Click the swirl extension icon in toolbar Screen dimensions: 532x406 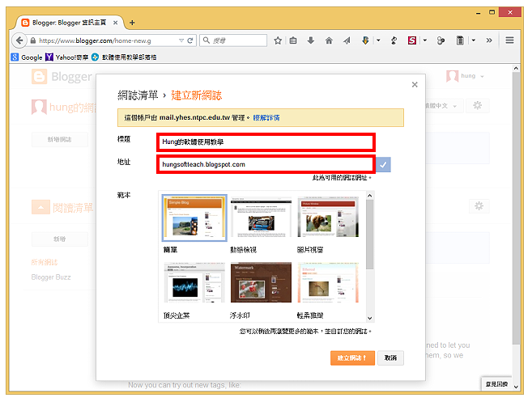click(394, 40)
